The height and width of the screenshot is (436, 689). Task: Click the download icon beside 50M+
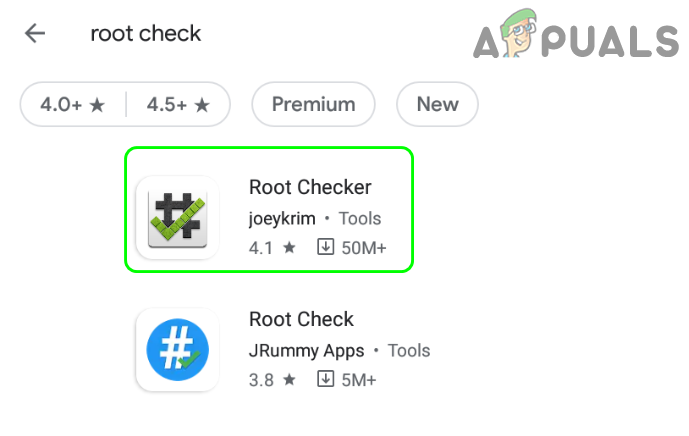(x=325, y=247)
